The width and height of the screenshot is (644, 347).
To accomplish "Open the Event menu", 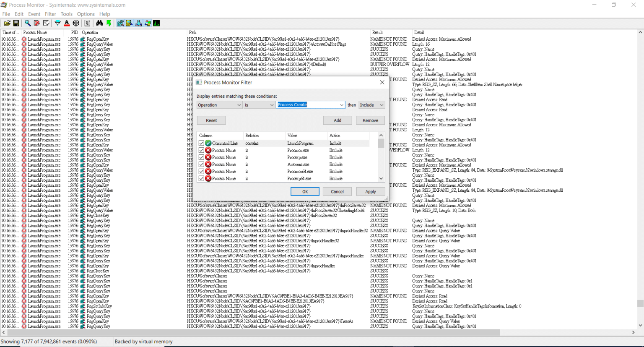I will click(x=34, y=14).
